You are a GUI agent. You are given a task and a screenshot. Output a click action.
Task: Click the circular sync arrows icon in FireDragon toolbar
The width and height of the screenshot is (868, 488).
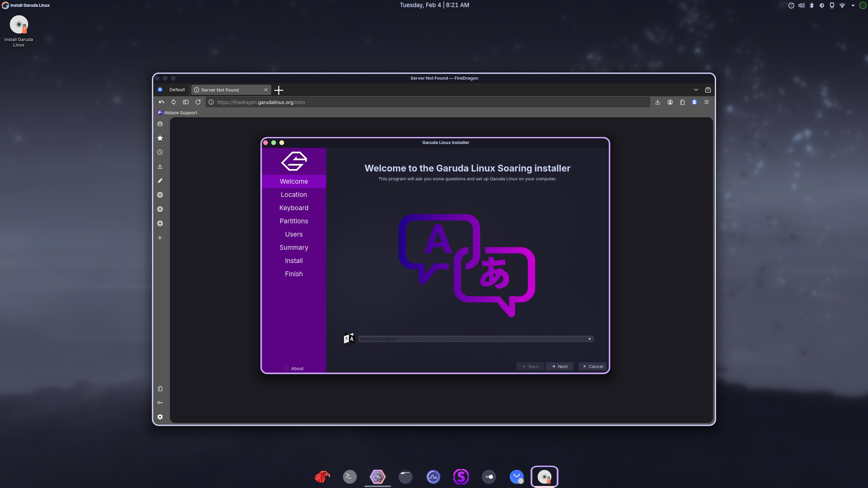click(174, 102)
